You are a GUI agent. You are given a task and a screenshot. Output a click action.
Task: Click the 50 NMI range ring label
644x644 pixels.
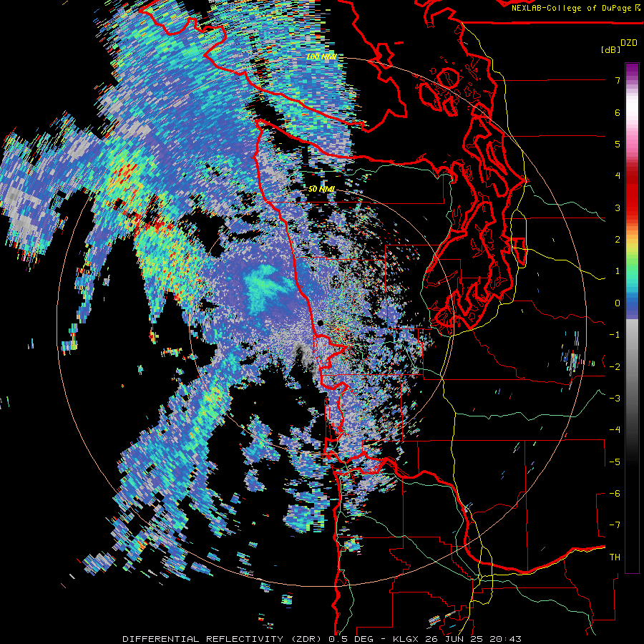pos(321,190)
